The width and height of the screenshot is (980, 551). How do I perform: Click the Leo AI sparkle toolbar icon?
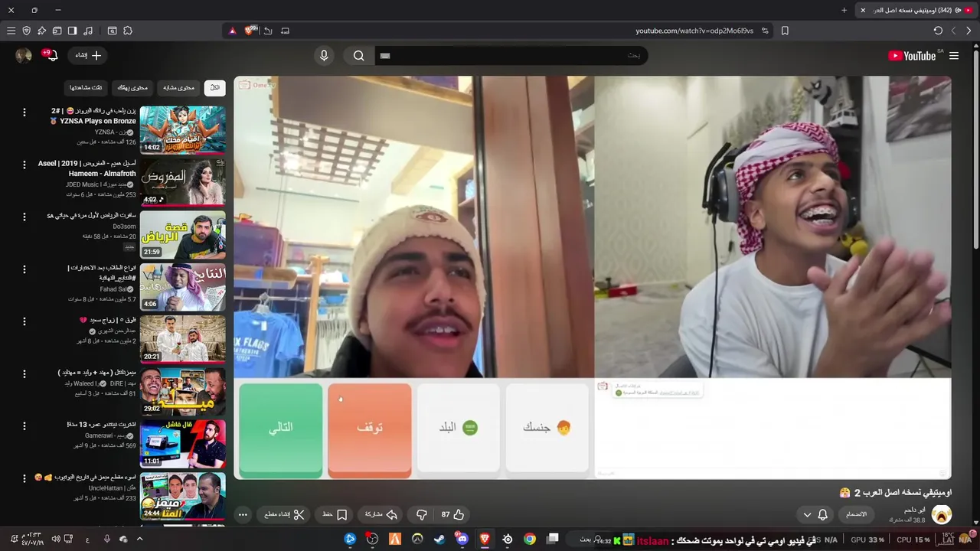point(41,31)
